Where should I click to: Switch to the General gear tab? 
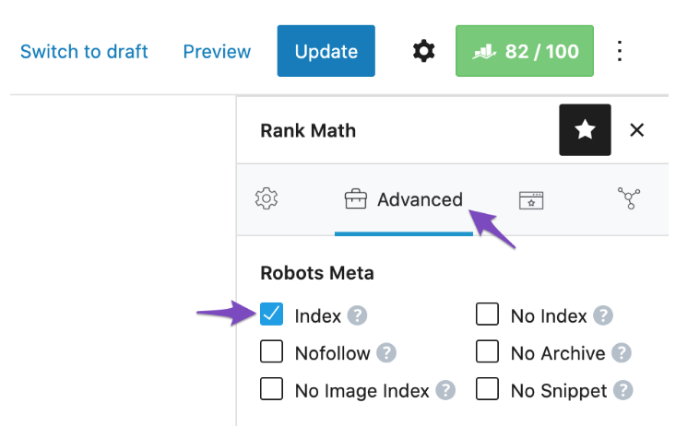(266, 199)
